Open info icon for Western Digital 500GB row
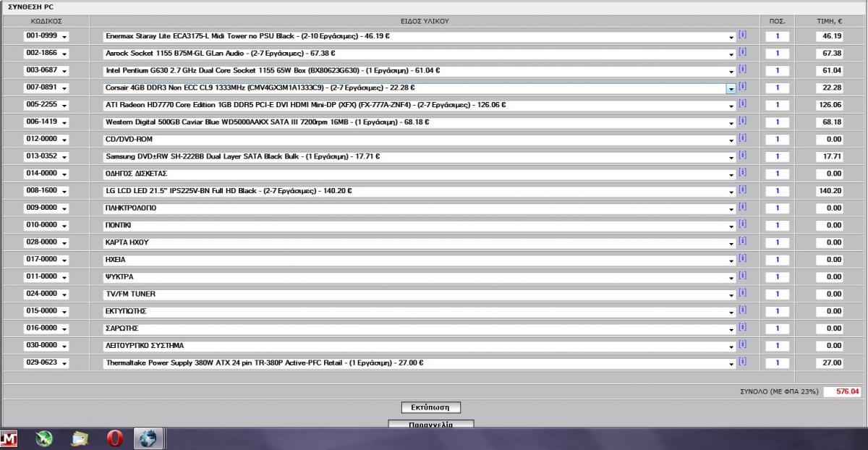The width and height of the screenshot is (868, 450). (x=742, y=121)
